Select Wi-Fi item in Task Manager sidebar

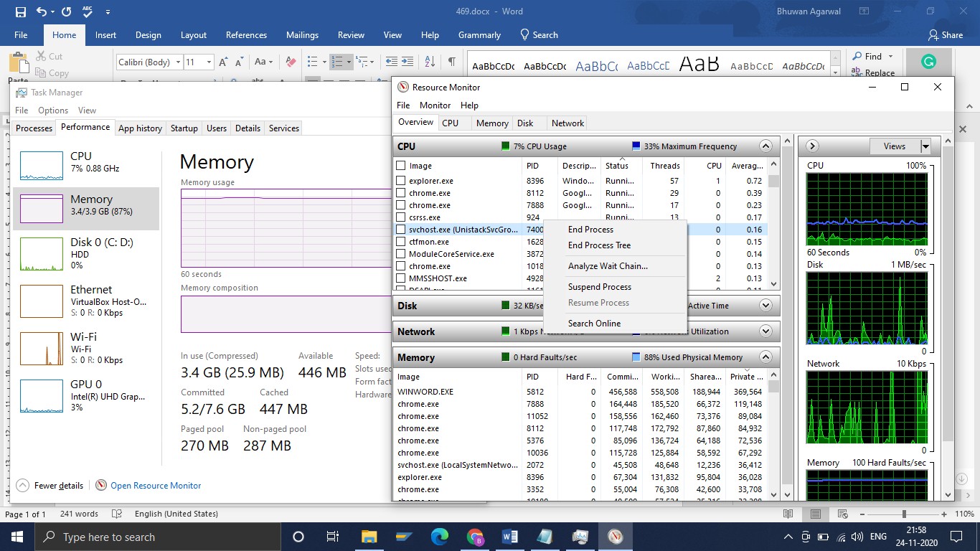point(86,348)
